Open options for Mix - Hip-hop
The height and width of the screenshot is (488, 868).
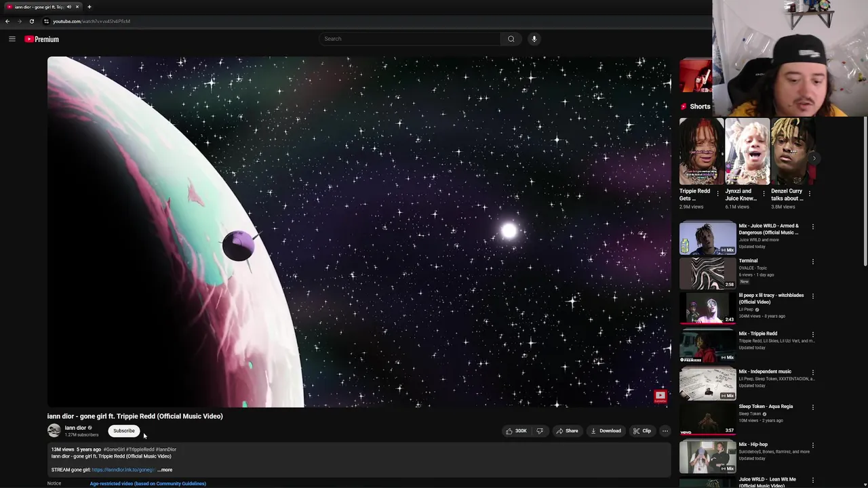812,445
